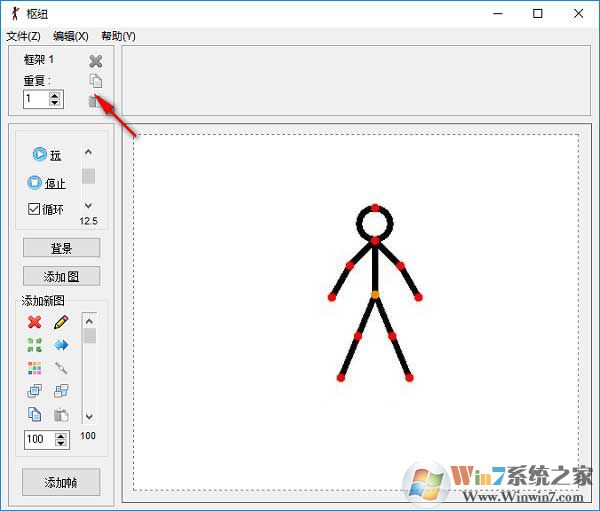Click the 12.5 frame rate value
600x511 pixels.
88,221
